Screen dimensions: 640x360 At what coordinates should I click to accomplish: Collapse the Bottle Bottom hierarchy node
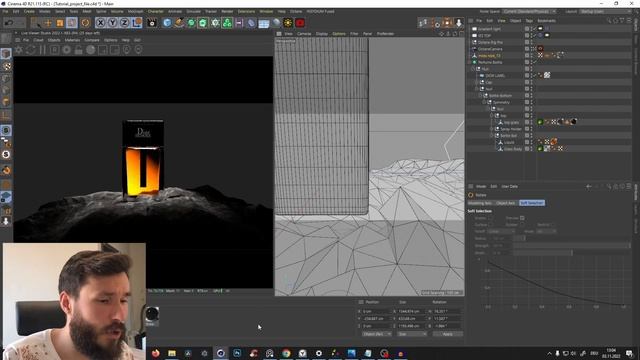[480, 96]
